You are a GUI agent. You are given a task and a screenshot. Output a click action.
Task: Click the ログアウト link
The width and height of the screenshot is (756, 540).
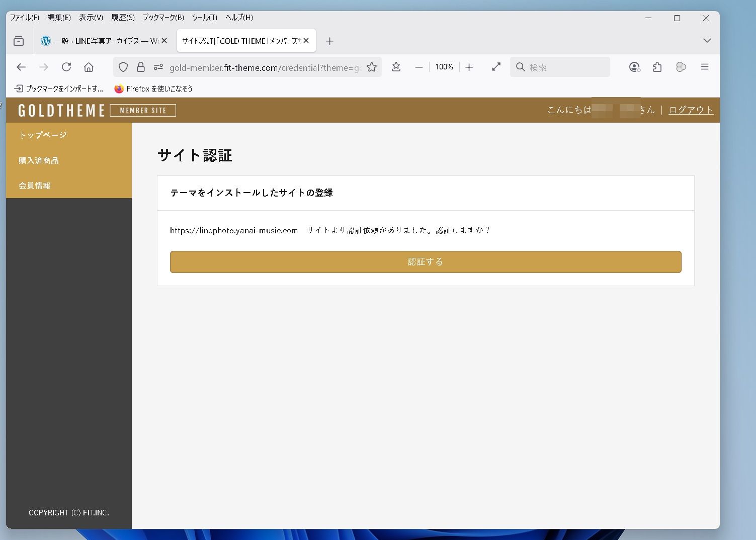click(691, 110)
